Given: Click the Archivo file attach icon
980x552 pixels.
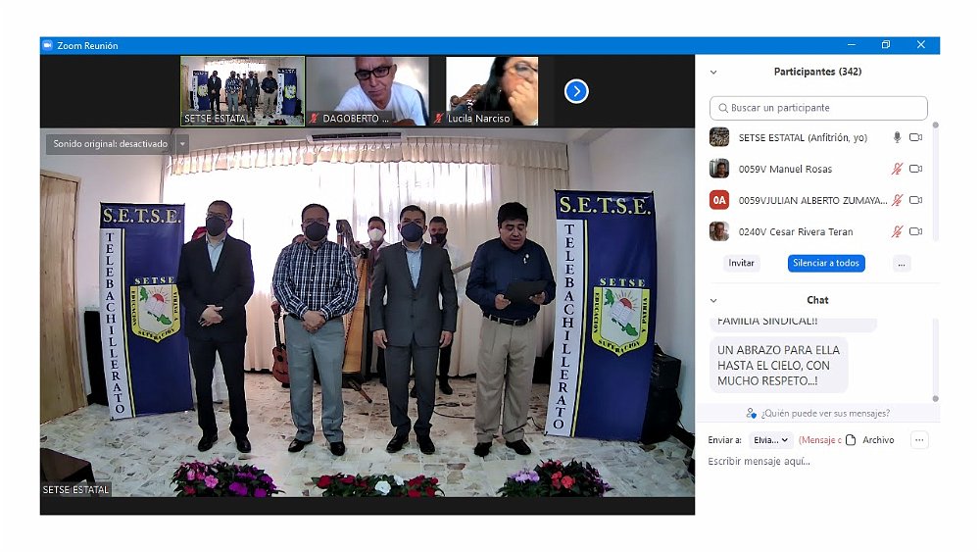Looking at the screenshot, I should click(851, 440).
